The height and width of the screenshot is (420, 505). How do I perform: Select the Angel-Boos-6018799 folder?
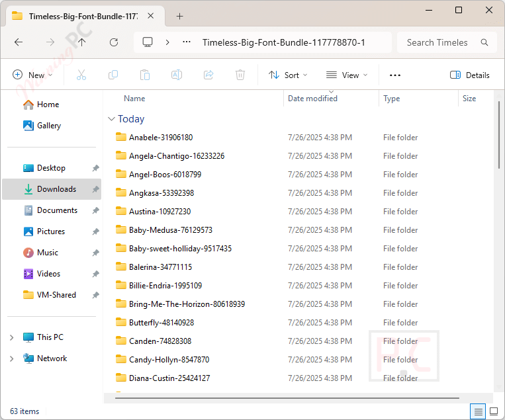point(165,175)
